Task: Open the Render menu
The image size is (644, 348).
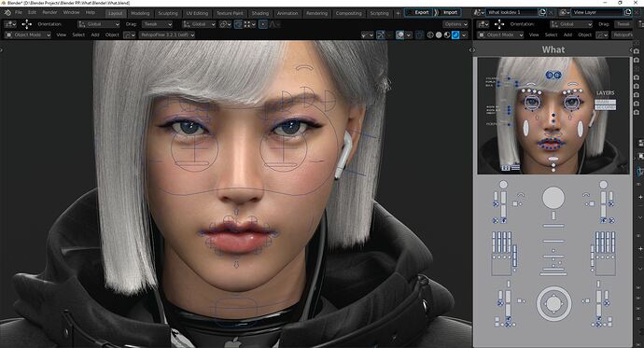Action: 49,13
